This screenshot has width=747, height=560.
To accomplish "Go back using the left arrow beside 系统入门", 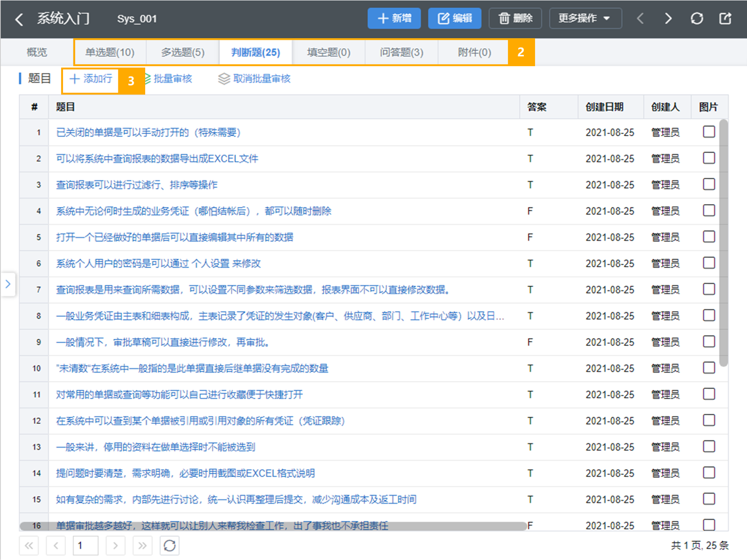I will tap(19, 19).
